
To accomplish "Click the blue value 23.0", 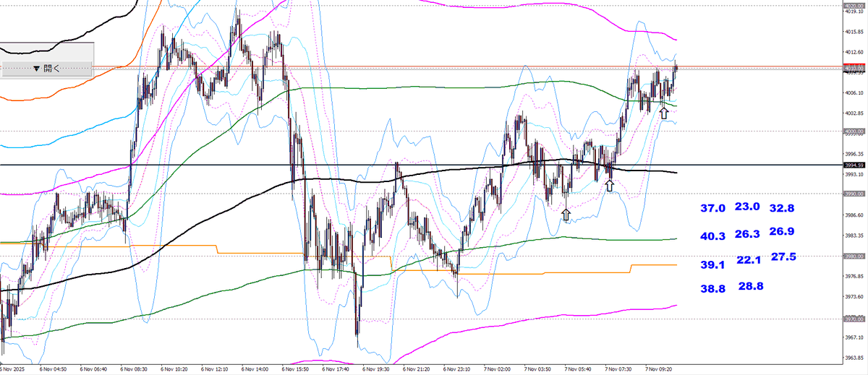I will 747,207.
